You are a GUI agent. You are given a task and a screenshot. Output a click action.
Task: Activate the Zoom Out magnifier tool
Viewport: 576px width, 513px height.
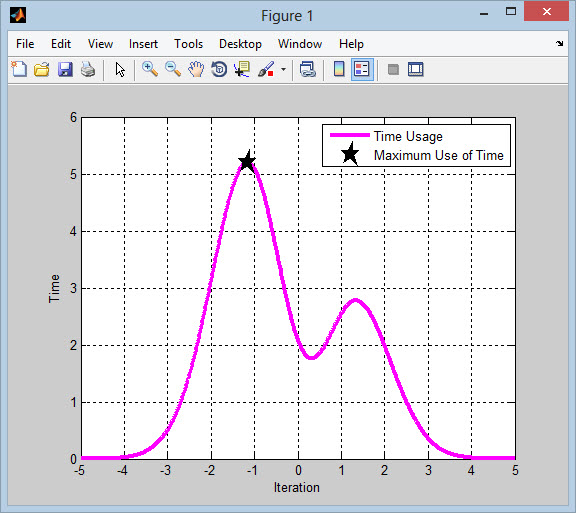point(173,69)
